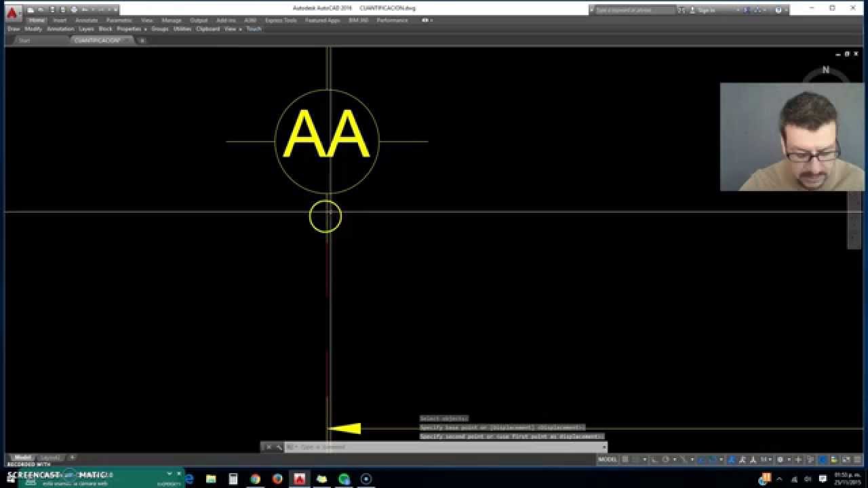
Task: Toggle 2D Object Snap in status bar
Action: coord(713,460)
